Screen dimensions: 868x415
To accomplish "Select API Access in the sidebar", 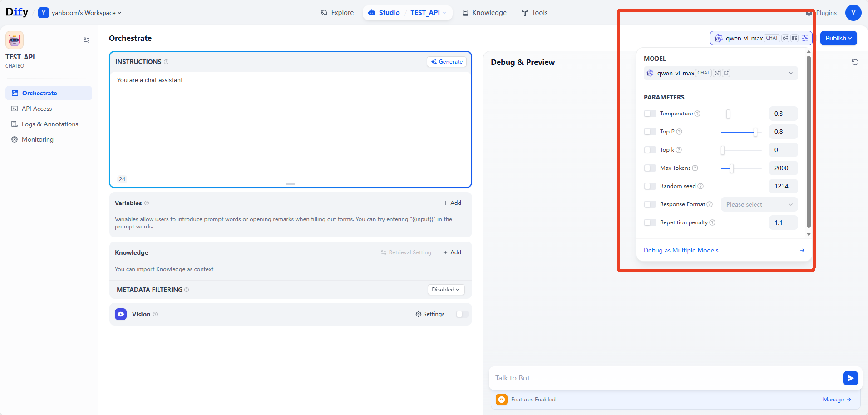I will (49, 109).
